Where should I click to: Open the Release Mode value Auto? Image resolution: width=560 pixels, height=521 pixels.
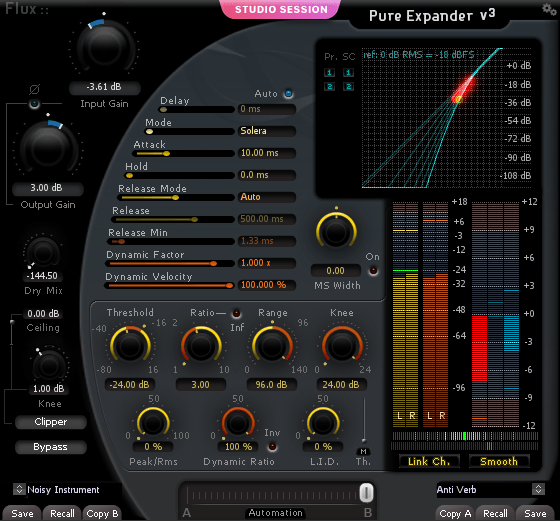coord(267,197)
